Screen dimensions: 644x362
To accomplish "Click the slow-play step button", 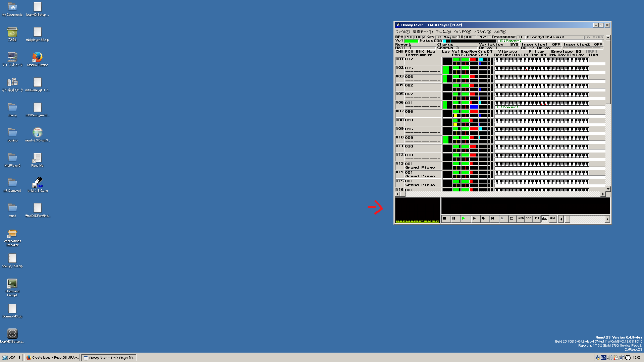I will (474, 219).
